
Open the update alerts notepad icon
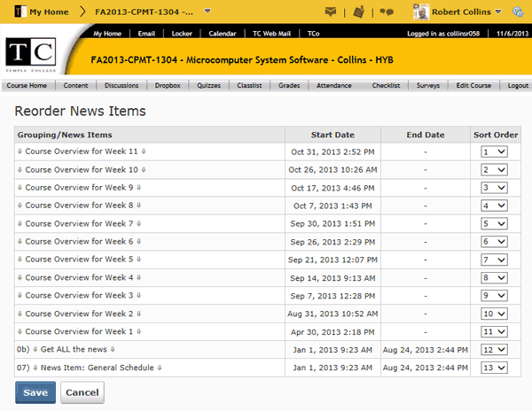pos(358,12)
